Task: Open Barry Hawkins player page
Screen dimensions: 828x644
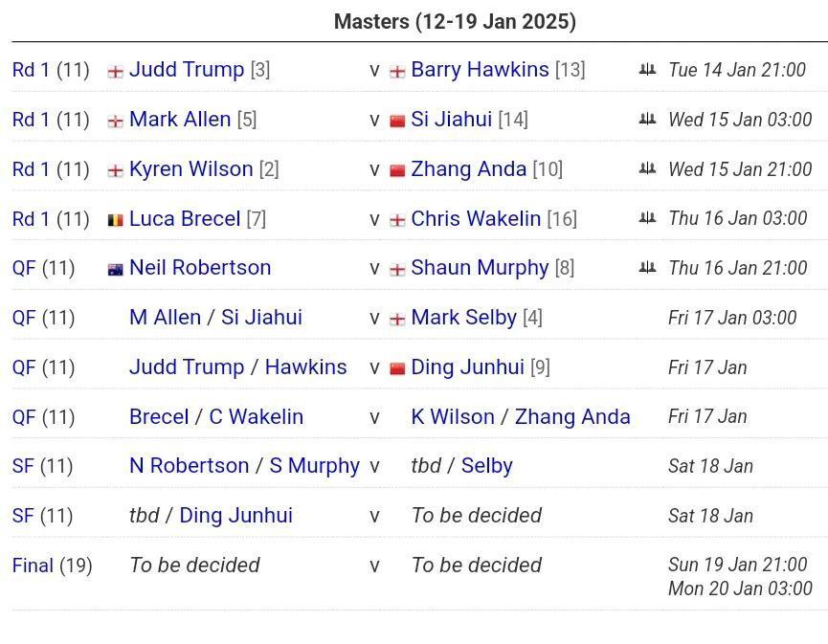Action: 480,70
